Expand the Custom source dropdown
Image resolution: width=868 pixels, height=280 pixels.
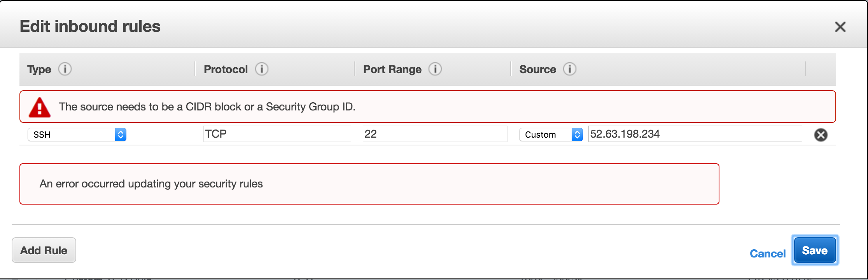point(551,135)
